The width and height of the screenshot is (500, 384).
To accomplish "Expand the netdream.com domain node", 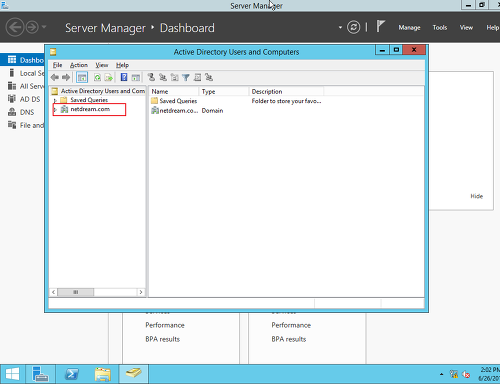I will [x=55, y=109].
